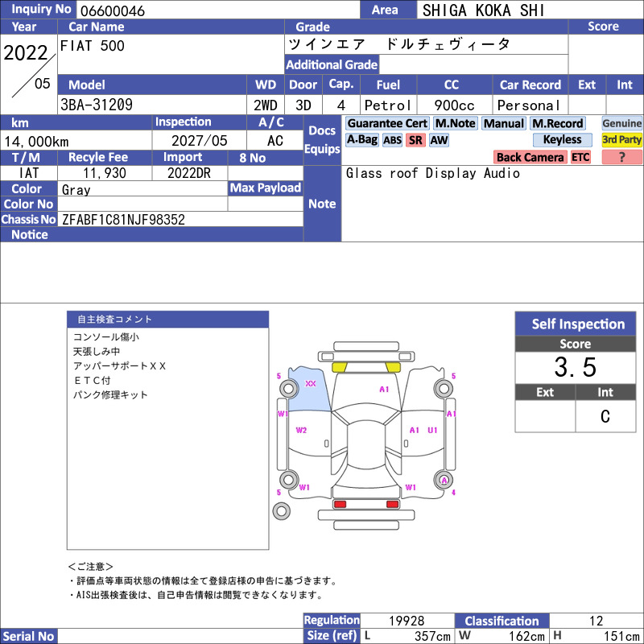This screenshot has height=644, width=644.
Task: Click the Manual document badge
Action: point(504,123)
